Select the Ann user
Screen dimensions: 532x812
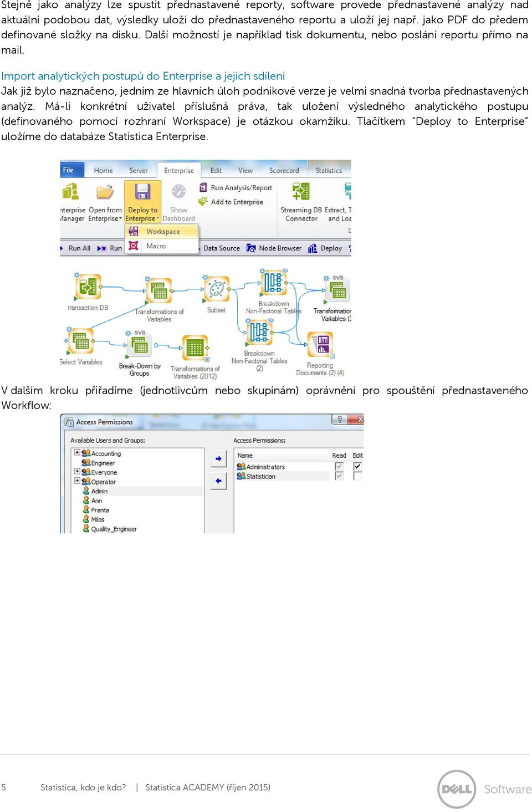(x=93, y=501)
